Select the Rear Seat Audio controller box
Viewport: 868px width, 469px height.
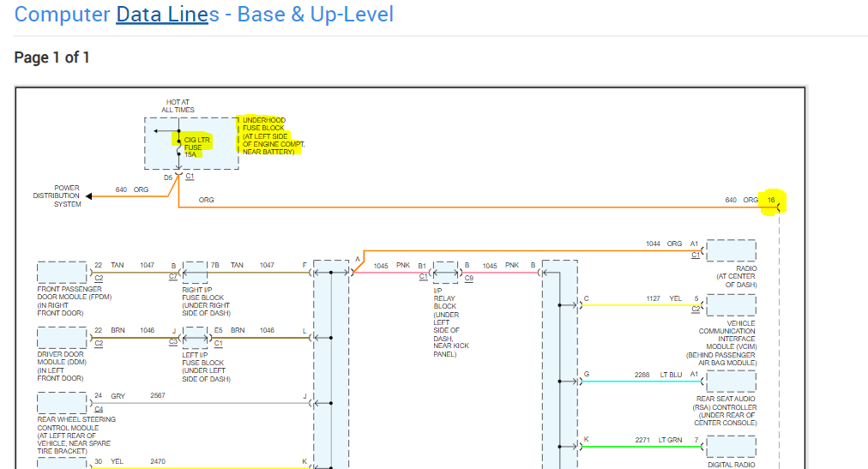point(731,381)
